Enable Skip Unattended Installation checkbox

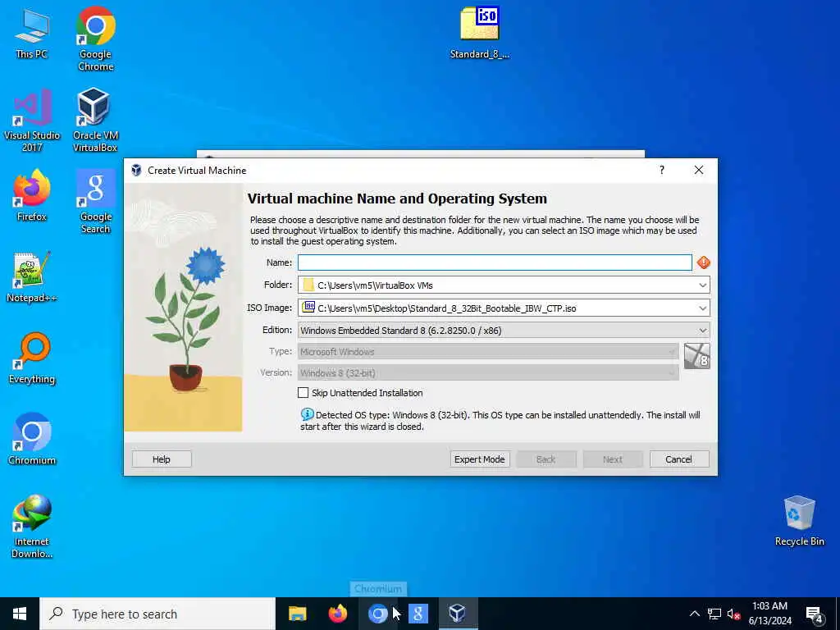(304, 393)
